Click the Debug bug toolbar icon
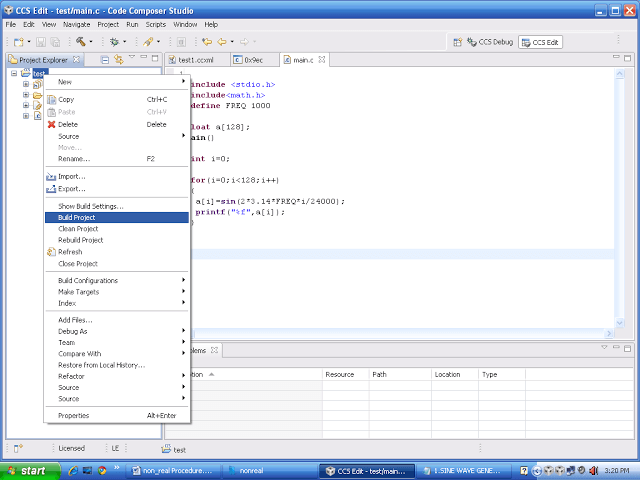The height and width of the screenshot is (480, 640). tap(115, 42)
